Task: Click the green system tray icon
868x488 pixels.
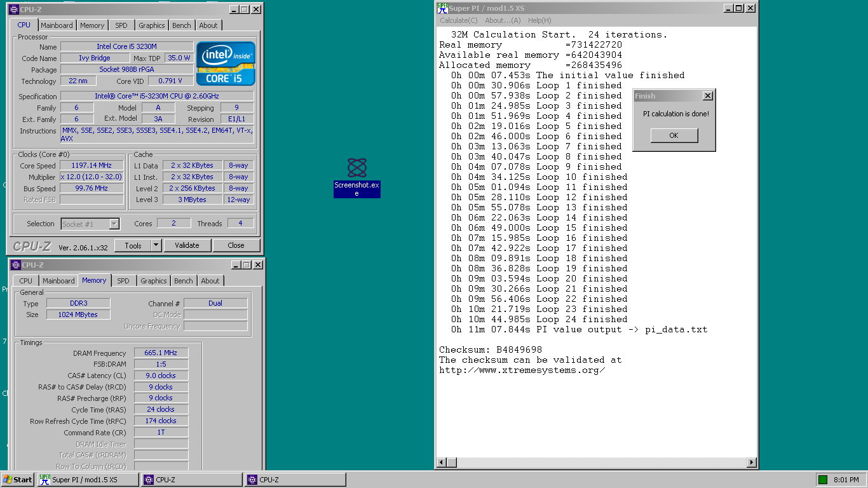Action: point(823,480)
